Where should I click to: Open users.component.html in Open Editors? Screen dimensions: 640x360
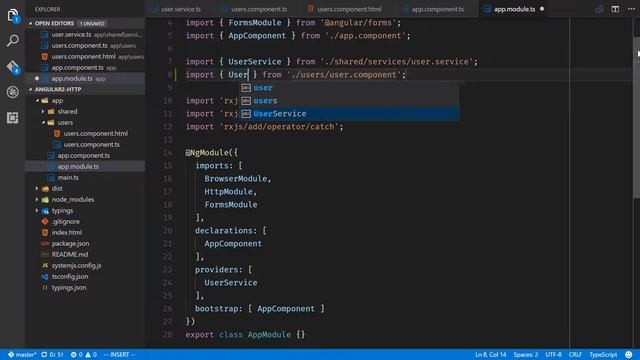pos(85,57)
